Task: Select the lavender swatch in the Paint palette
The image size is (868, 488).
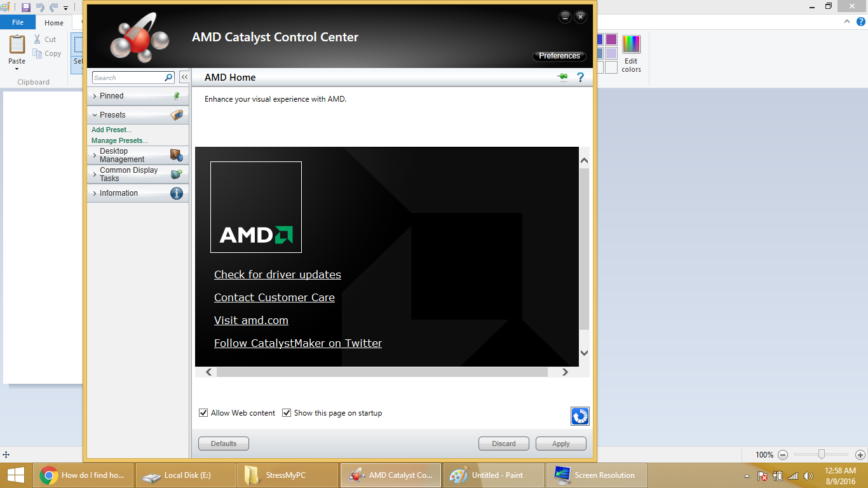Action: point(611,53)
